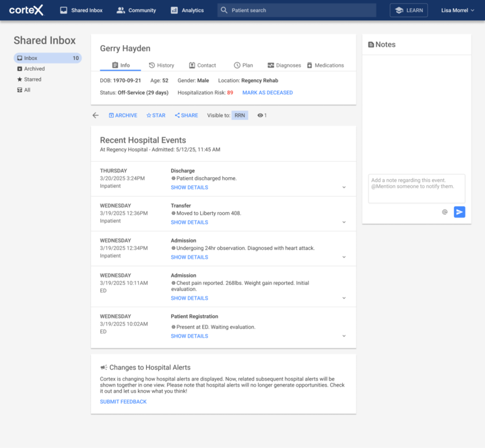
Task: Go back using the left arrow
Action: click(x=96, y=115)
